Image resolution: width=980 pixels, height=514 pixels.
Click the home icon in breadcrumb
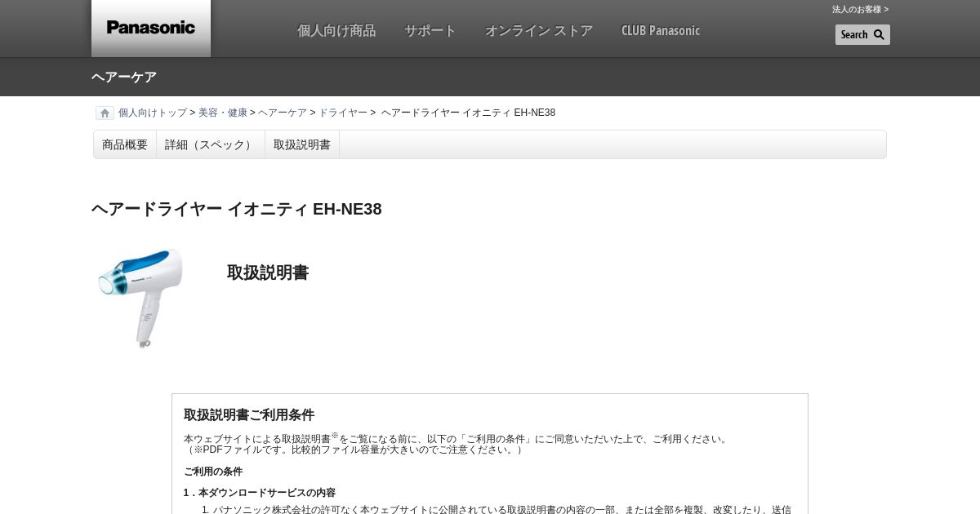click(105, 113)
